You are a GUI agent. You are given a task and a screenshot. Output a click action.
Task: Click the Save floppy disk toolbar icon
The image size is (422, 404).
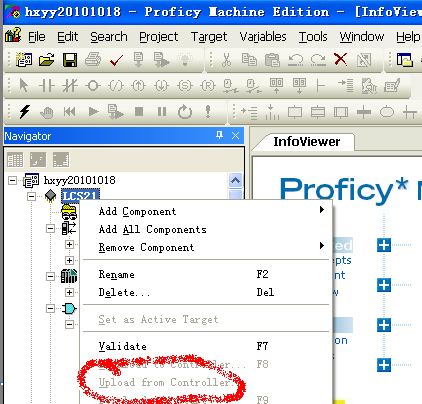pyautogui.click(x=70, y=60)
